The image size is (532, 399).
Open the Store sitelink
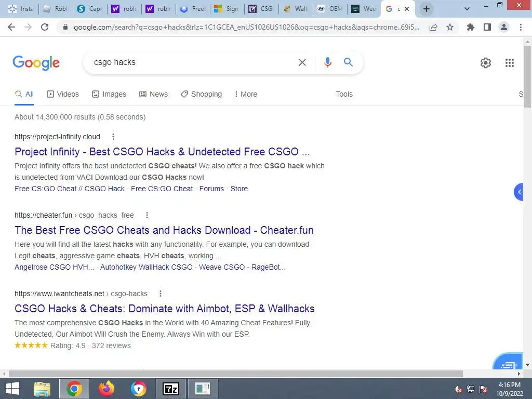point(239,189)
